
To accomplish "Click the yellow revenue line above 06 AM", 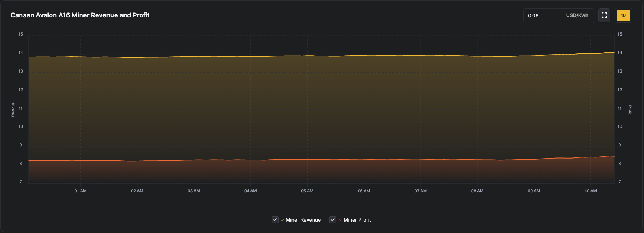I will pos(364,56).
